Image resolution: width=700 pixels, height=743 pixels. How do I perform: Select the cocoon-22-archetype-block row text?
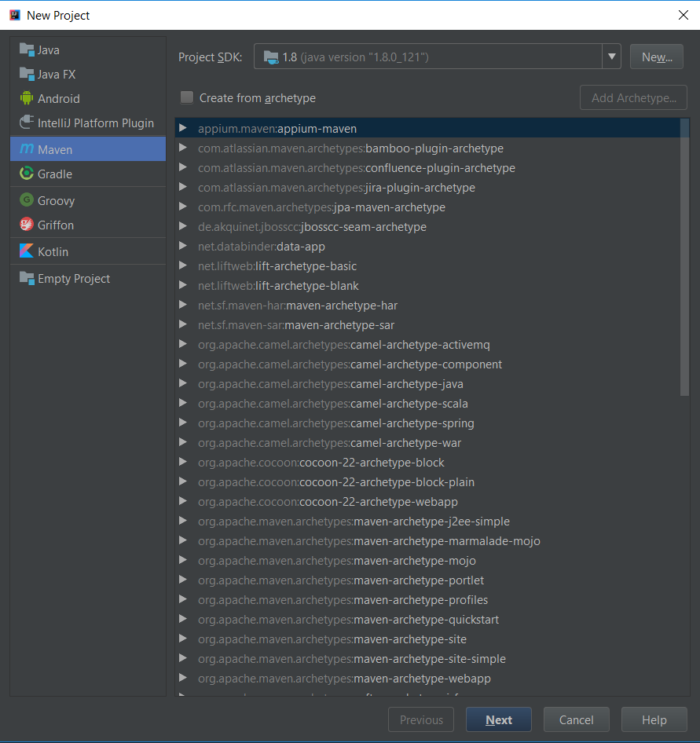(321, 463)
